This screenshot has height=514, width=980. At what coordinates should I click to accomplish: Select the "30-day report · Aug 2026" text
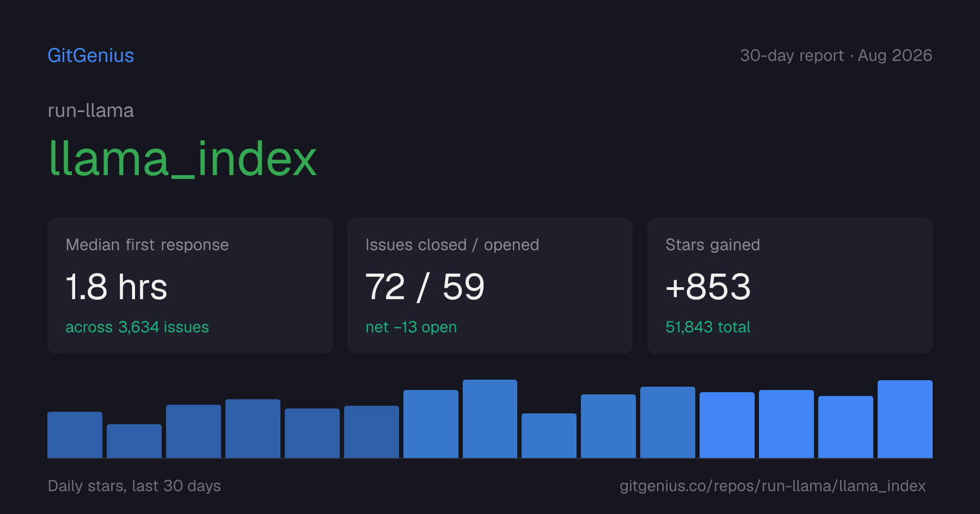pyautogui.click(x=836, y=55)
